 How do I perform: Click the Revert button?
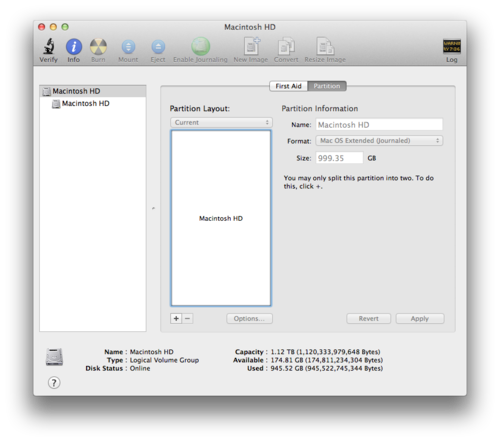click(368, 318)
